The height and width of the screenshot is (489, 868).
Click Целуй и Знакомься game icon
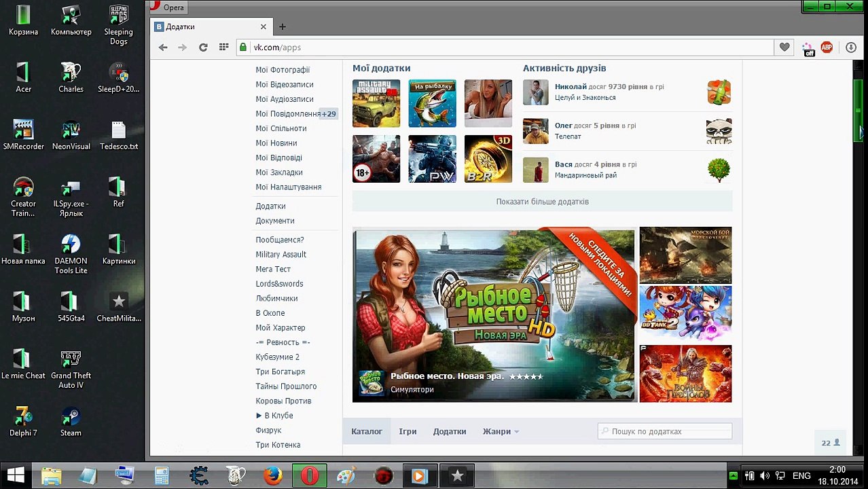coord(719,92)
